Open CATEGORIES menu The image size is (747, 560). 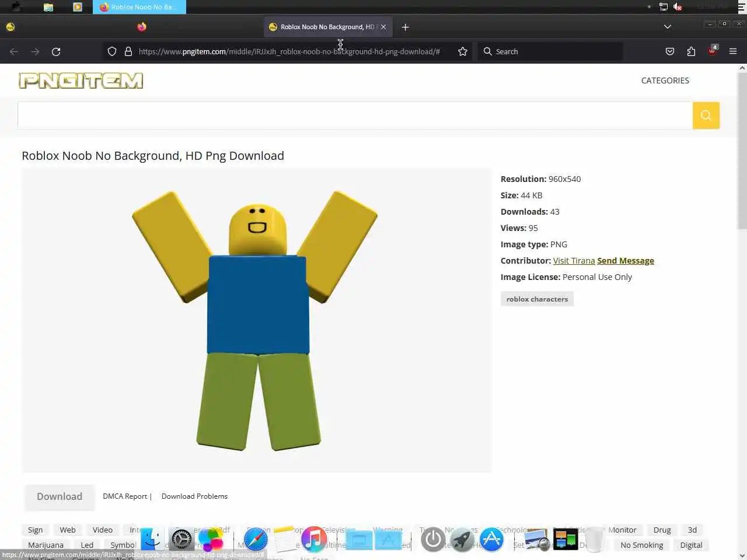point(665,80)
